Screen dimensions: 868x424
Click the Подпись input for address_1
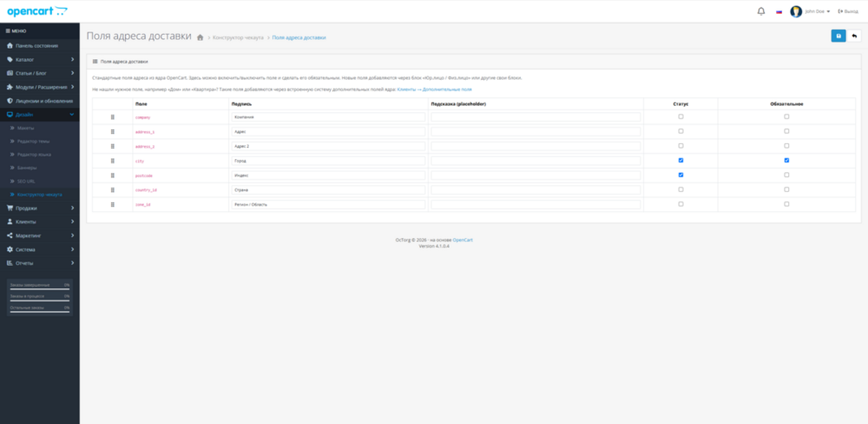[328, 131]
